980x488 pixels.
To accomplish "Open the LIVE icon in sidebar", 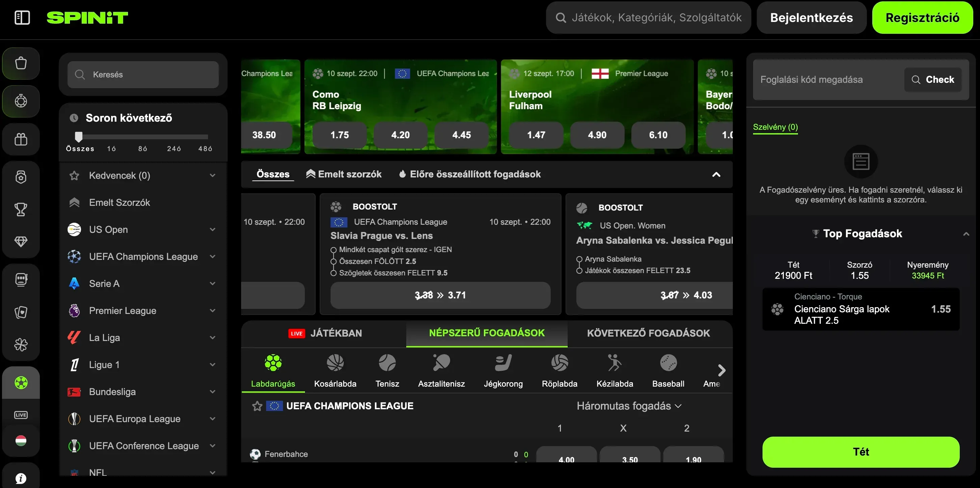I will (21, 415).
